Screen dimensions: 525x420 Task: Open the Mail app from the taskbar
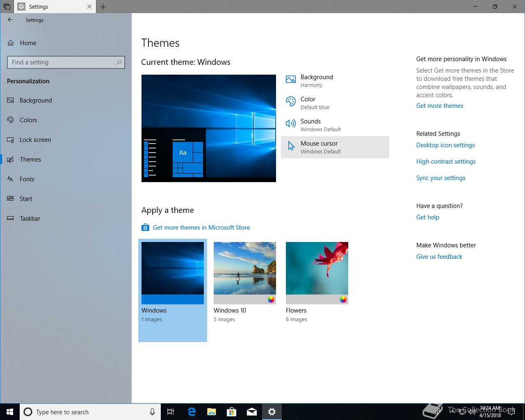tap(252, 412)
